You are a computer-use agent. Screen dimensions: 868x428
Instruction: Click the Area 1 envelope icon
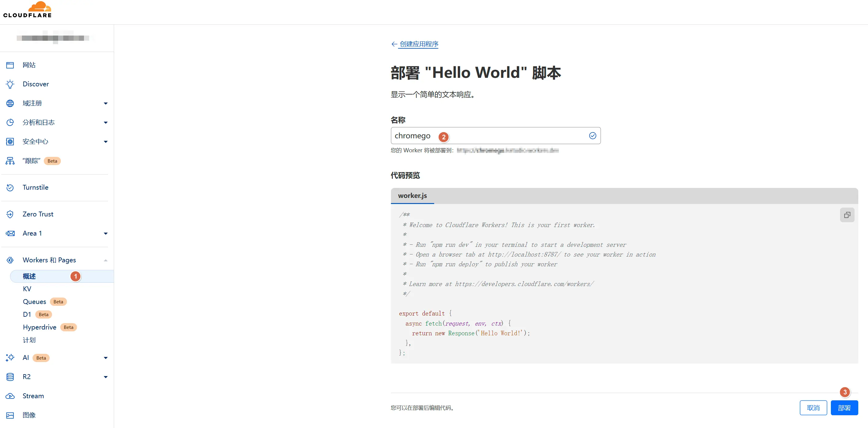point(10,233)
